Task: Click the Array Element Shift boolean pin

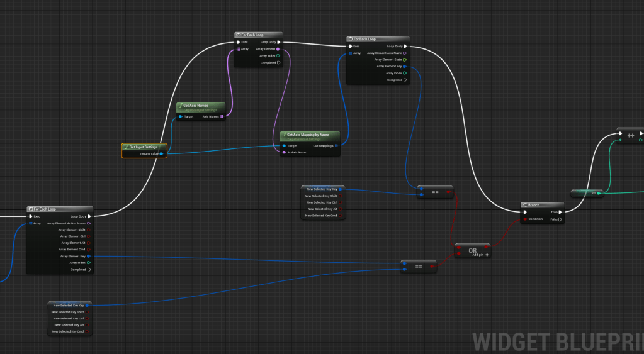Action: (x=89, y=230)
